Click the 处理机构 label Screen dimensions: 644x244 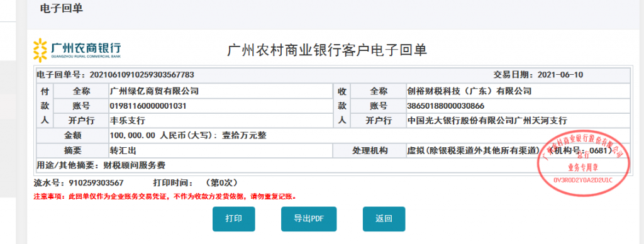pyautogui.click(x=370, y=151)
